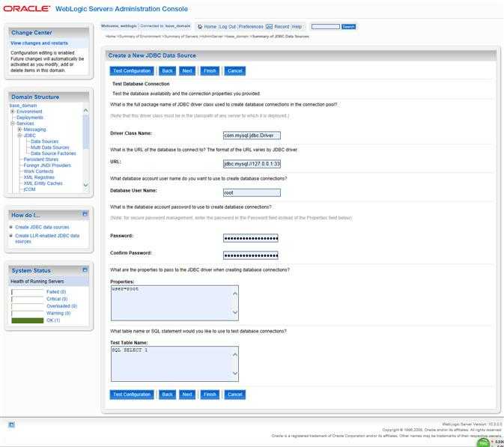Open Persistent Stores tree item
Viewport: 504px width, 447px height.
[x=41, y=159]
